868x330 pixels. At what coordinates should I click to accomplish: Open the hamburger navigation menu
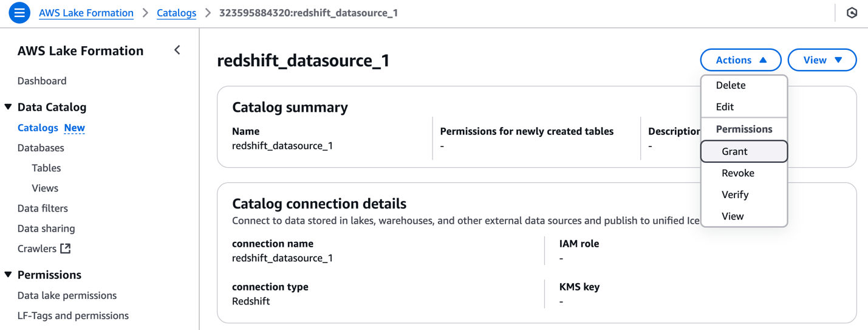click(x=19, y=13)
